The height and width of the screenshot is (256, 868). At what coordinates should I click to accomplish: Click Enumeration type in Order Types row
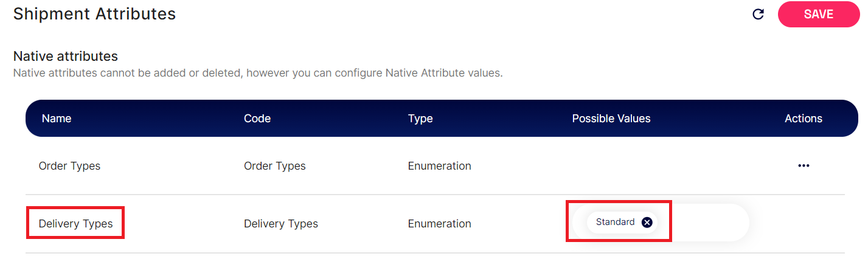(x=440, y=165)
